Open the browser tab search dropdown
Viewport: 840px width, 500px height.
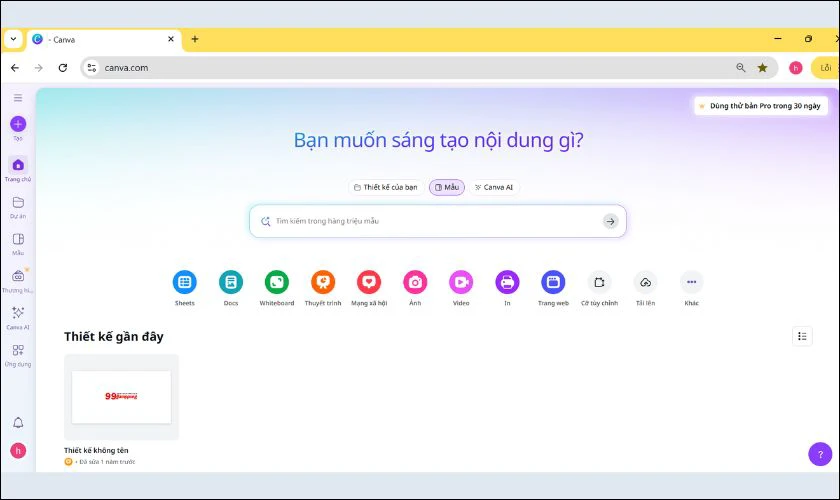pos(13,39)
